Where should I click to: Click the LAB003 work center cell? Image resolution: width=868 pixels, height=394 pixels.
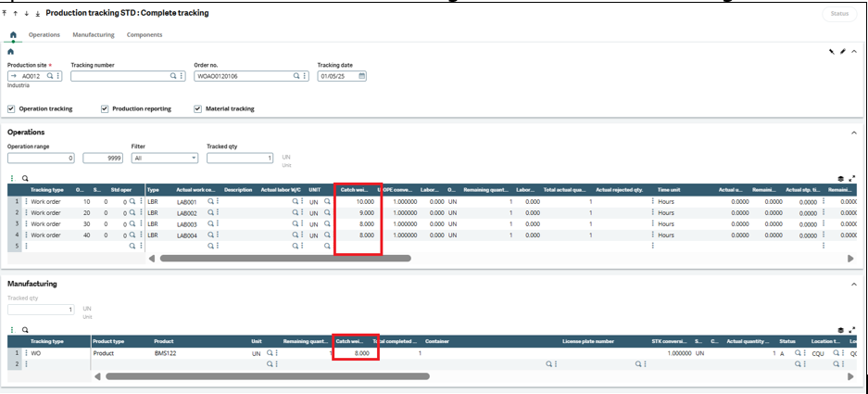187,223
